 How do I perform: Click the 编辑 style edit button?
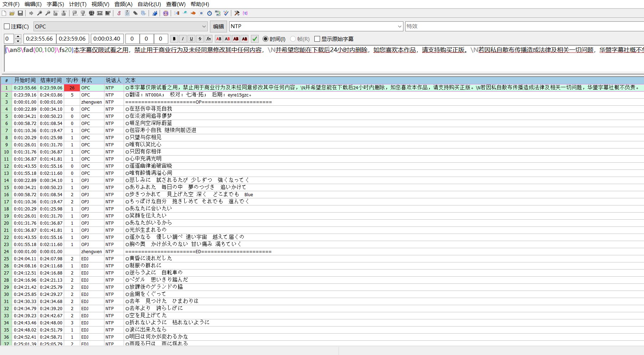click(218, 26)
